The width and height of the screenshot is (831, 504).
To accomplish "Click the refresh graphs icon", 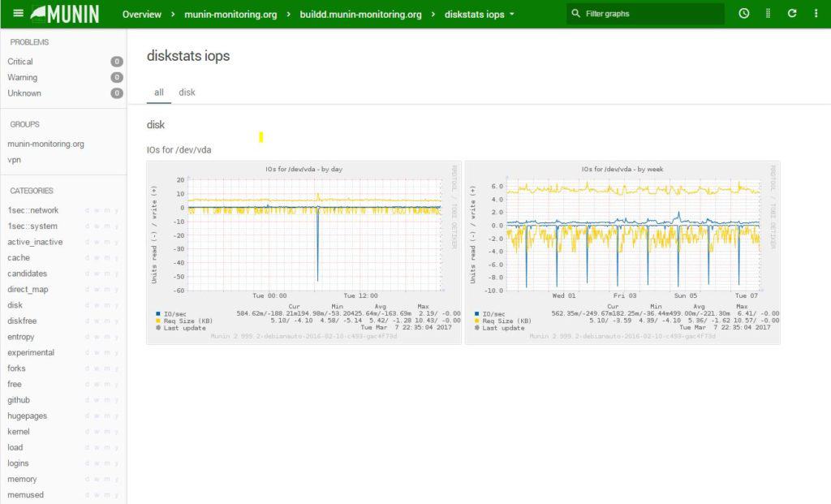I will tap(792, 14).
